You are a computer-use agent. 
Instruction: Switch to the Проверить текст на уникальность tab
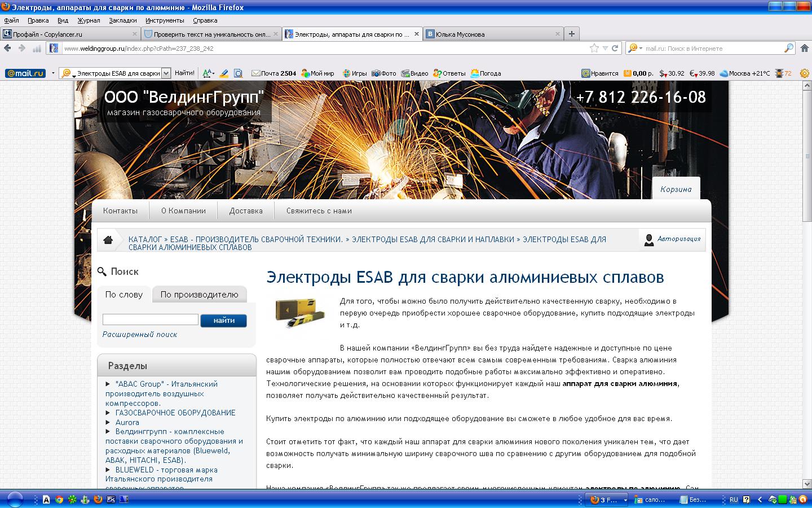[x=212, y=34]
